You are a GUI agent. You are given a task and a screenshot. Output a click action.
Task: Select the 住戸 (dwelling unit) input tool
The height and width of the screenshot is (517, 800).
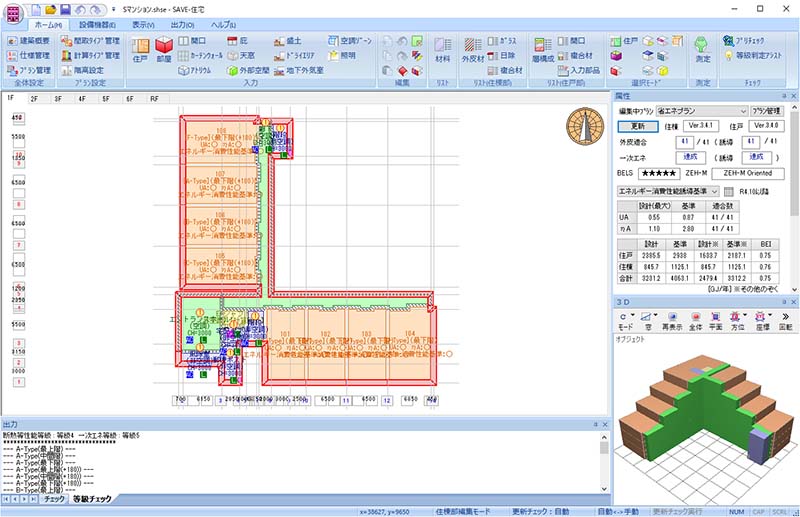coord(139,50)
